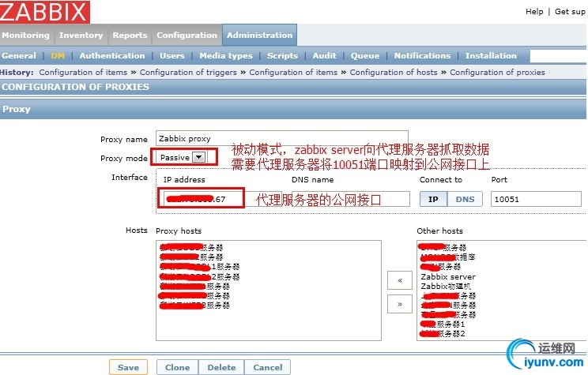Select first entry in Proxy hosts list
The height and width of the screenshot is (375, 588).
click(191, 247)
